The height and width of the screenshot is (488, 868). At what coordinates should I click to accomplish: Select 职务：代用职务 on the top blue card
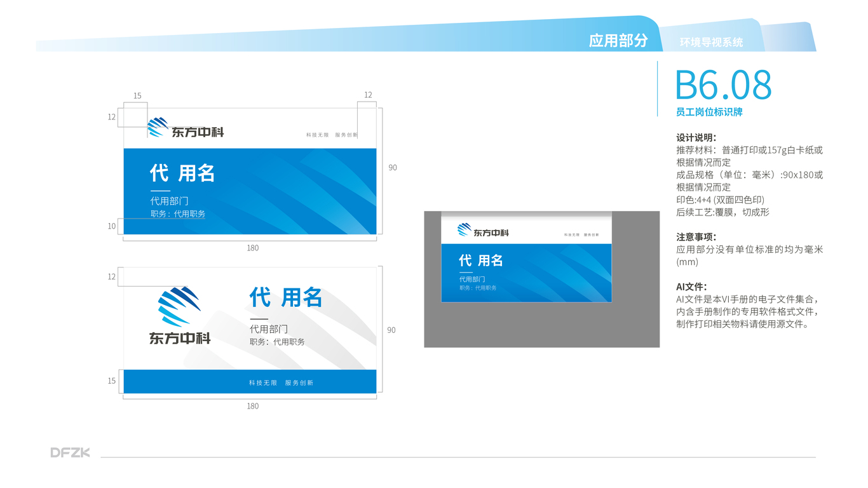[x=178, y=214]
